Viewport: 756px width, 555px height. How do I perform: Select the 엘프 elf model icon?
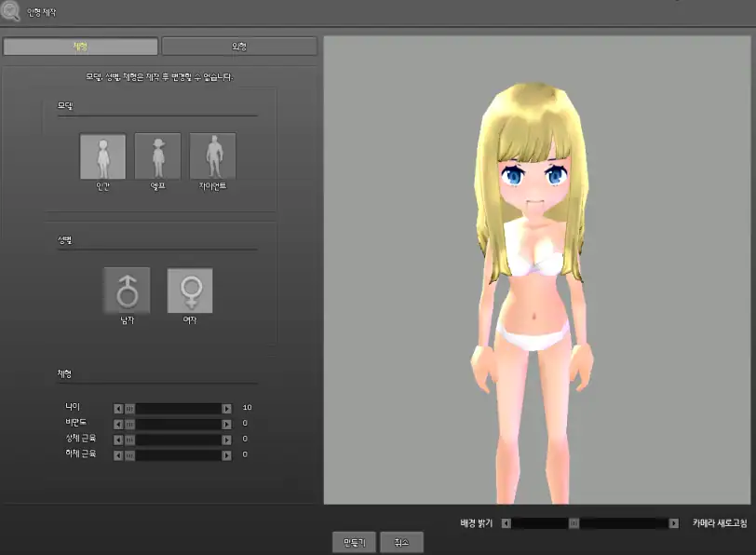[x=157, y=156]
